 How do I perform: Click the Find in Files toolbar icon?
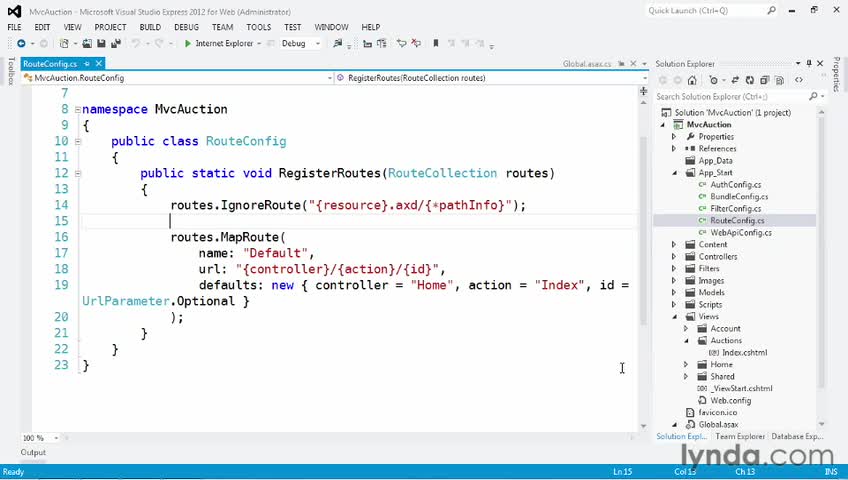[x=338, y=43]
